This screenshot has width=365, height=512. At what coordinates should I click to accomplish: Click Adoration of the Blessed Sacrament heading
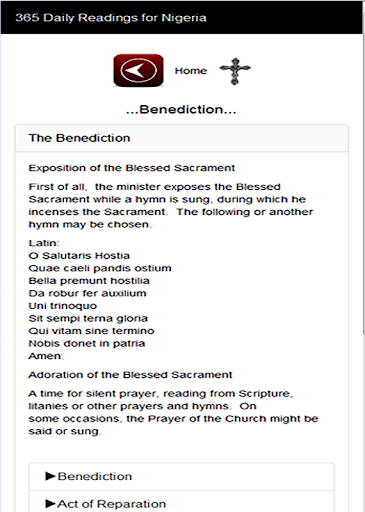point(130,375)
